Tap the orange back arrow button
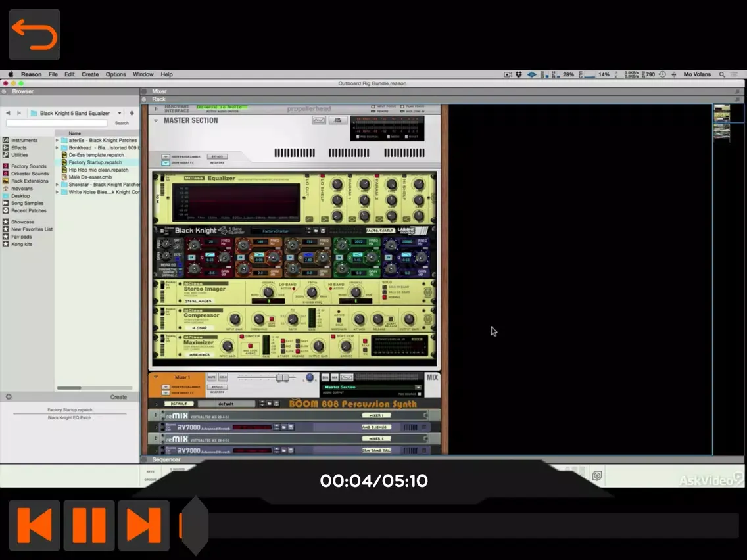 34,34
